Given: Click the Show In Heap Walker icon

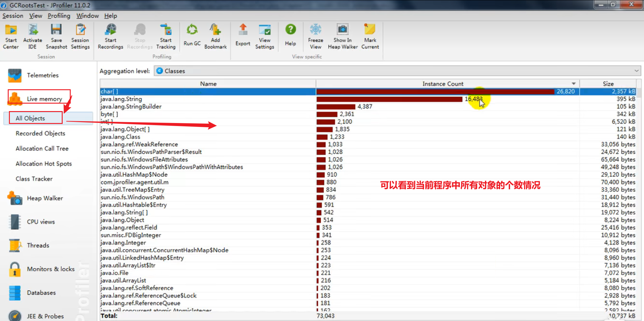Looking at the screenshot, I should coord(343,30).
